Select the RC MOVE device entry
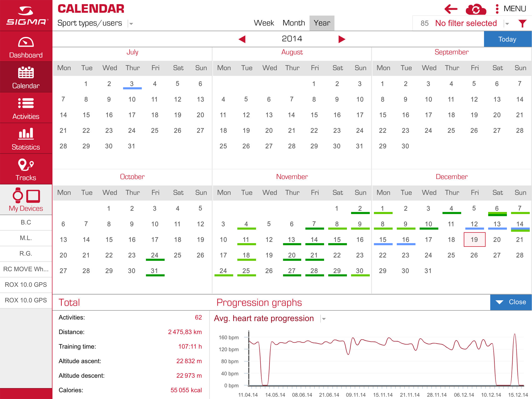This screenshot has height=399, width=532. 26,269
